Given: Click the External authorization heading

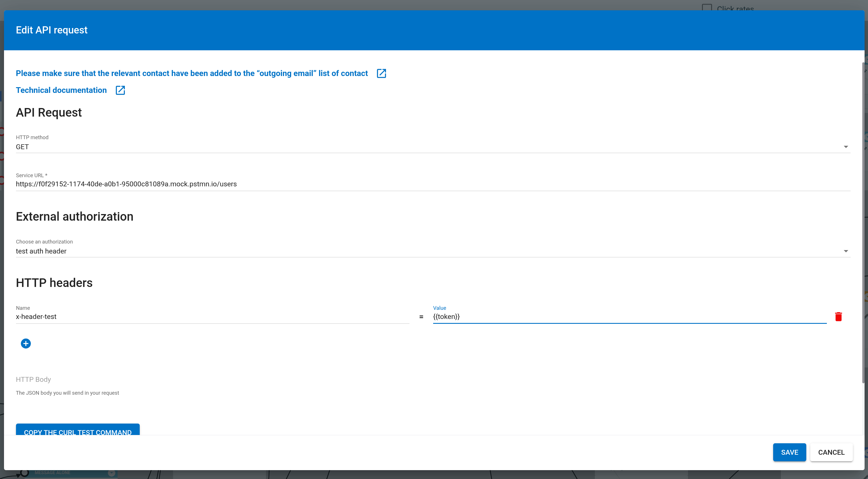Looking at the screenshot, I should (75, 216).
